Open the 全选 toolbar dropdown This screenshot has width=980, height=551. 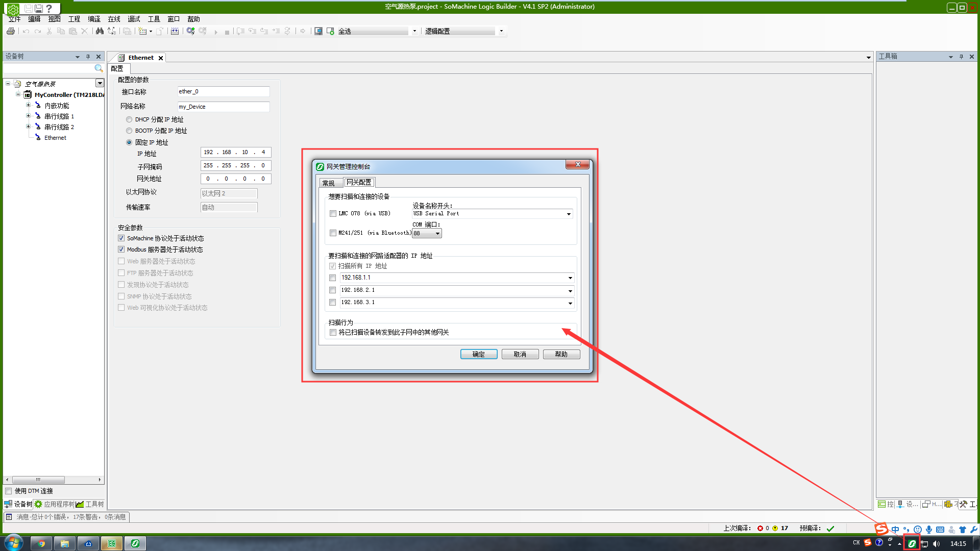click(x=414, y=31)
